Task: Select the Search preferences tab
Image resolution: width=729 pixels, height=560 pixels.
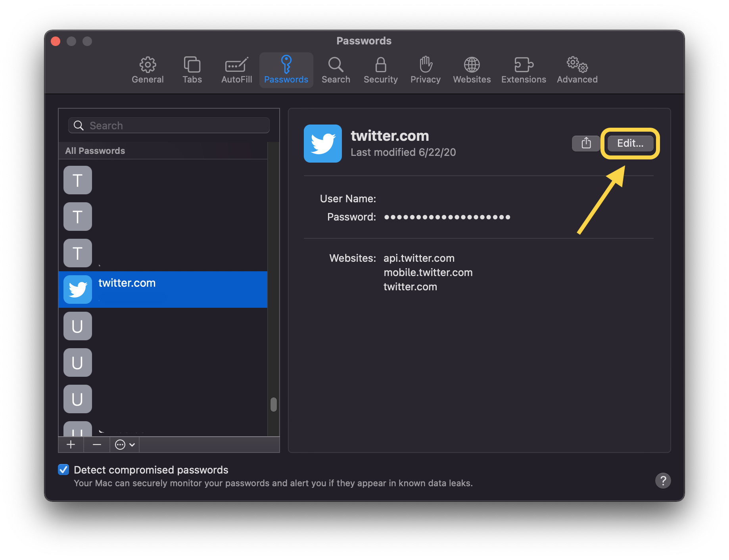Action: point(336,70)
